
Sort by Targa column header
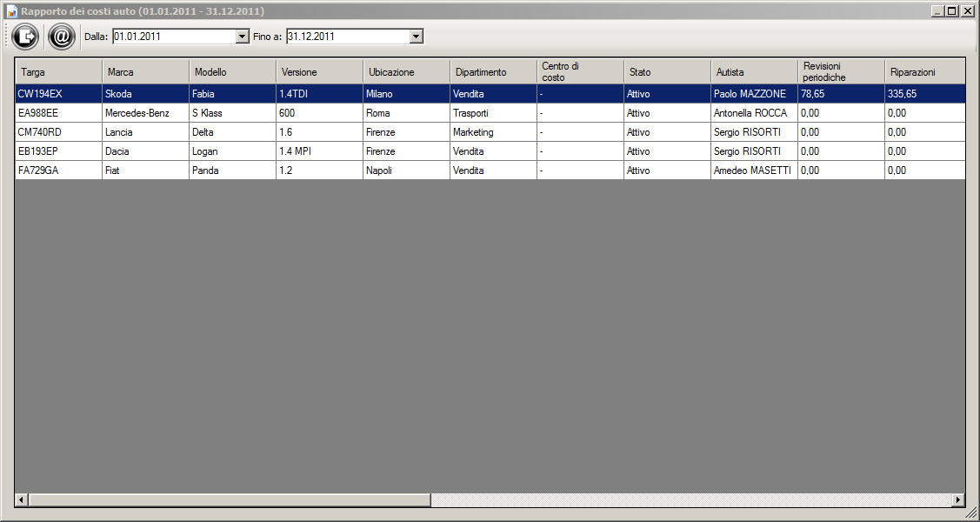point(59,72)
